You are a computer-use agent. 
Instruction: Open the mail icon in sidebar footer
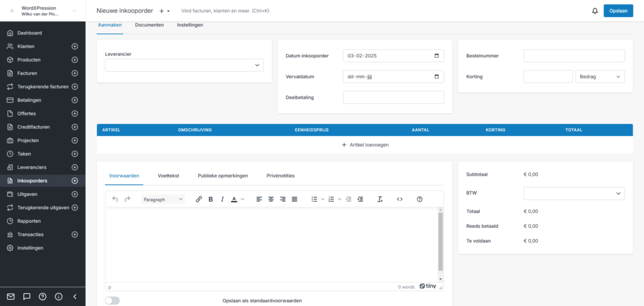(x=11, y=296)
